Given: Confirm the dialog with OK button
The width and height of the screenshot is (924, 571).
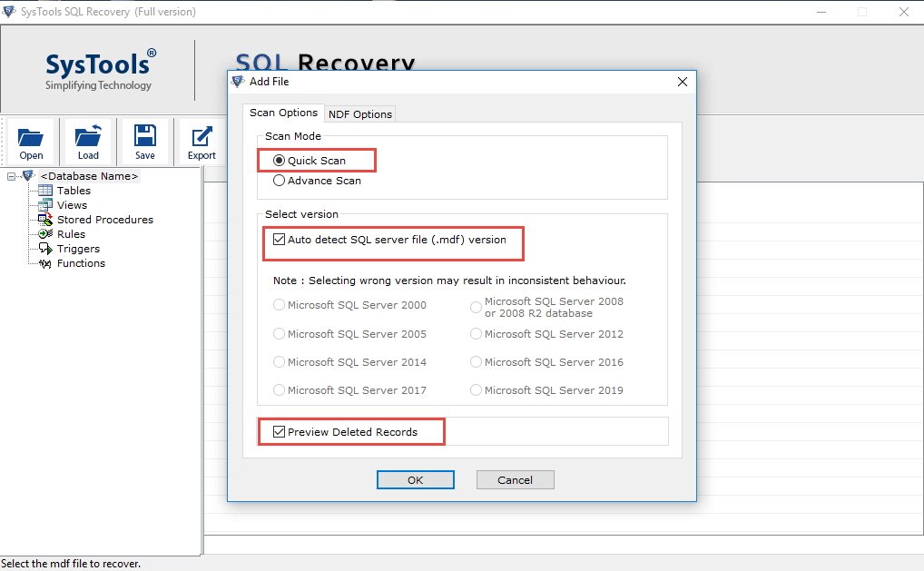Looking at the screenshot, I should point(416,479).
